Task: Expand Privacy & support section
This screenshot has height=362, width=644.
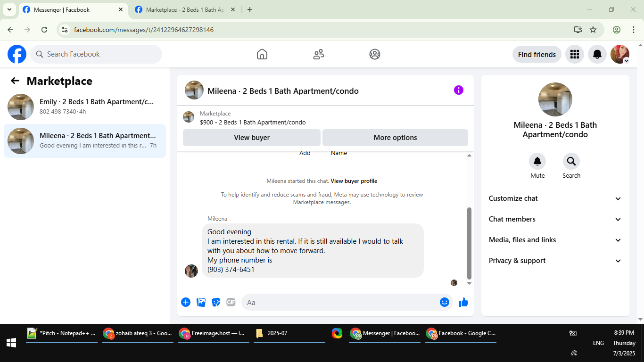Action: 555,261
